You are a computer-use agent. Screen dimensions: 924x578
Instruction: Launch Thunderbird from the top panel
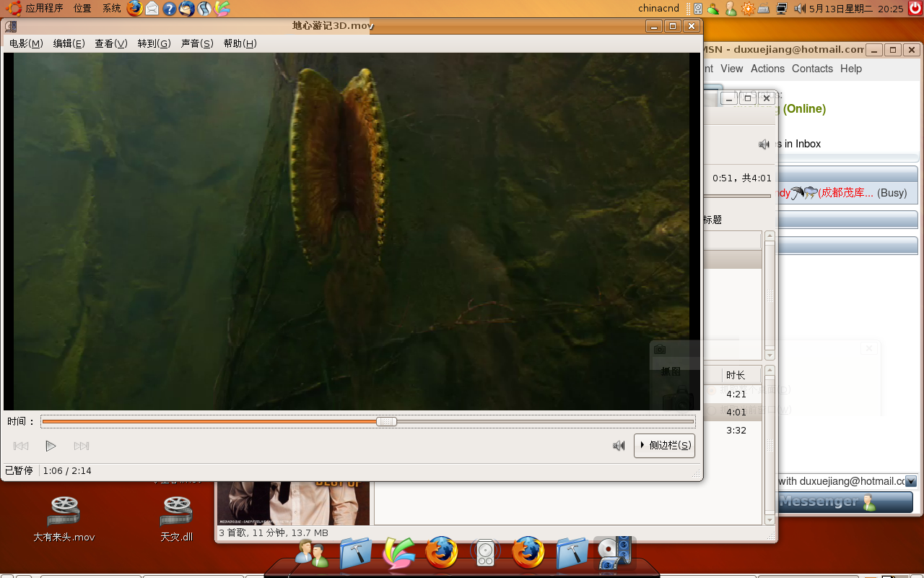(187, 9)
